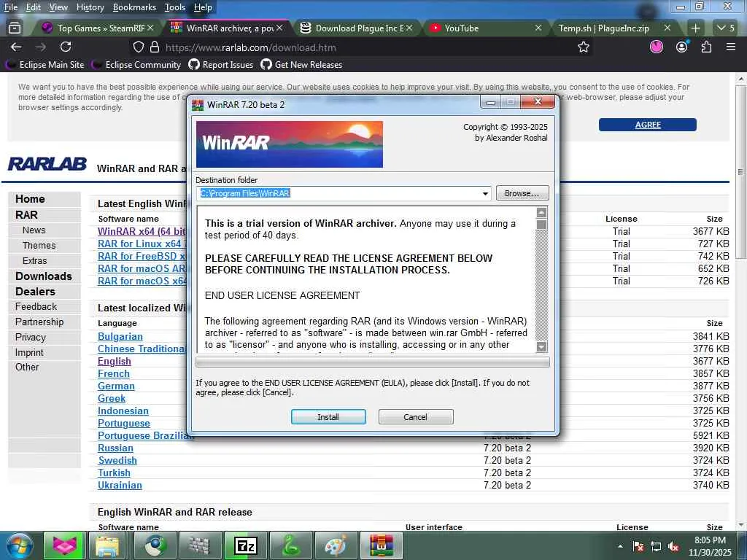
Task: Click the RARLAB logo
Action: point(47,164)
